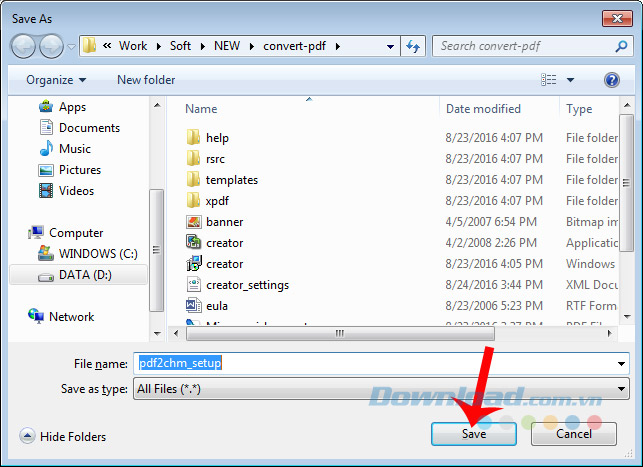
Task: Click the Back navigation arrow
Action: click(24, 46)
